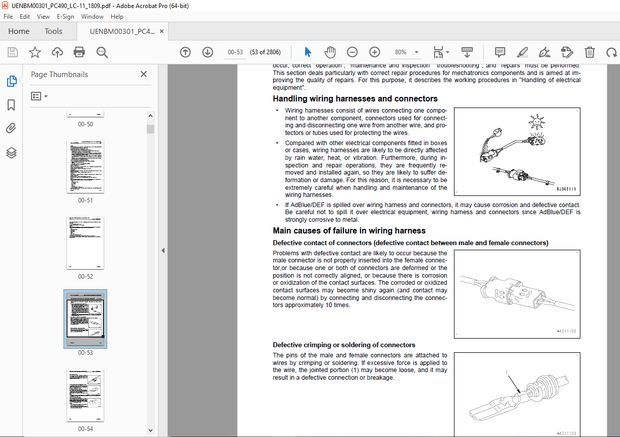Screen dimensions: 620x437
Task: Click the 'Page Thumbnails' panel title
Action: (59, 74)
